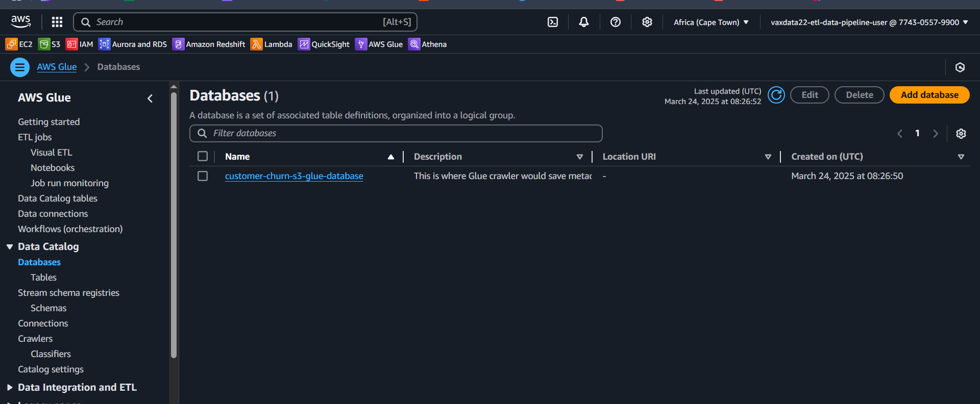Click the sidebar vertical scrollbar
Image resolution: width=980 pixels, height=404 pixels.
click(174, 224)
